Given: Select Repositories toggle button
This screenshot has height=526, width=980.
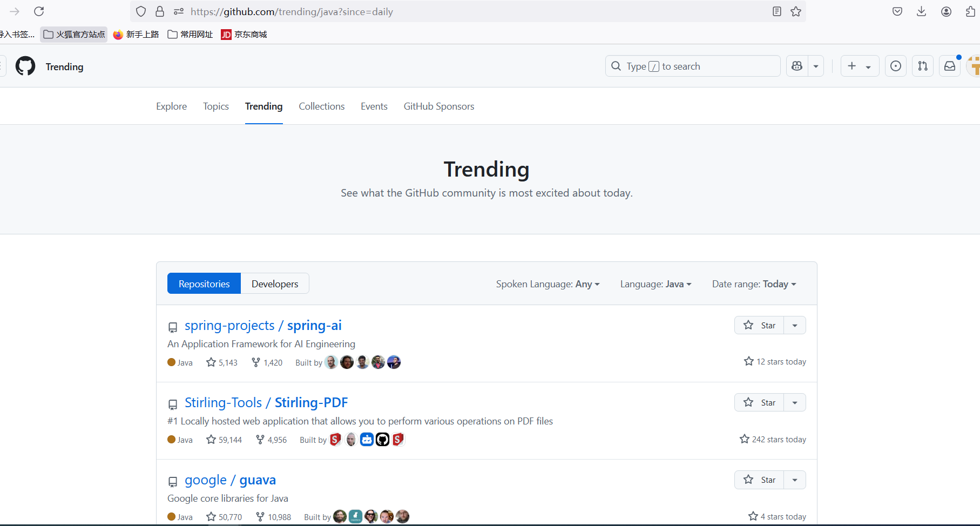Looking at the screenshot, I should click(204, 284).
